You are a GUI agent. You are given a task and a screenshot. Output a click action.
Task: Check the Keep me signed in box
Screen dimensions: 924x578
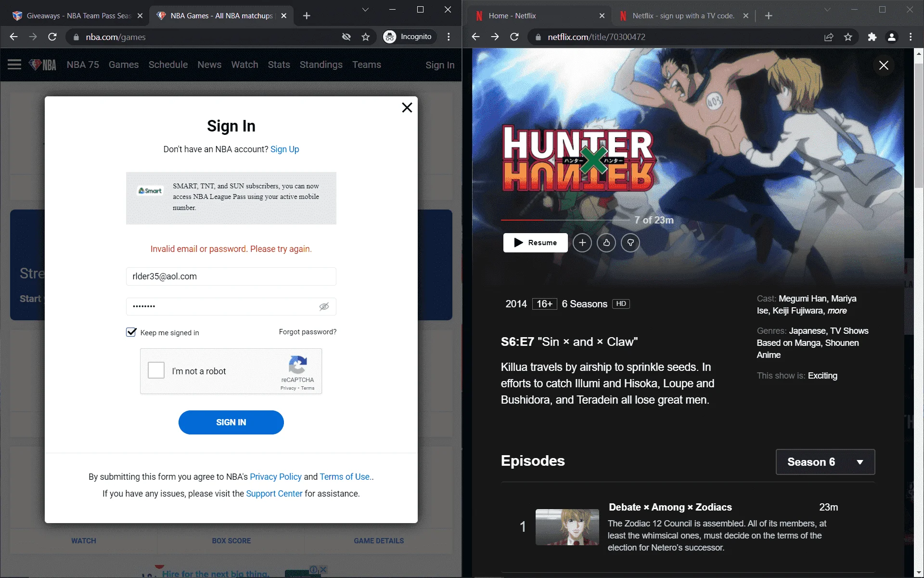[131, 332]
